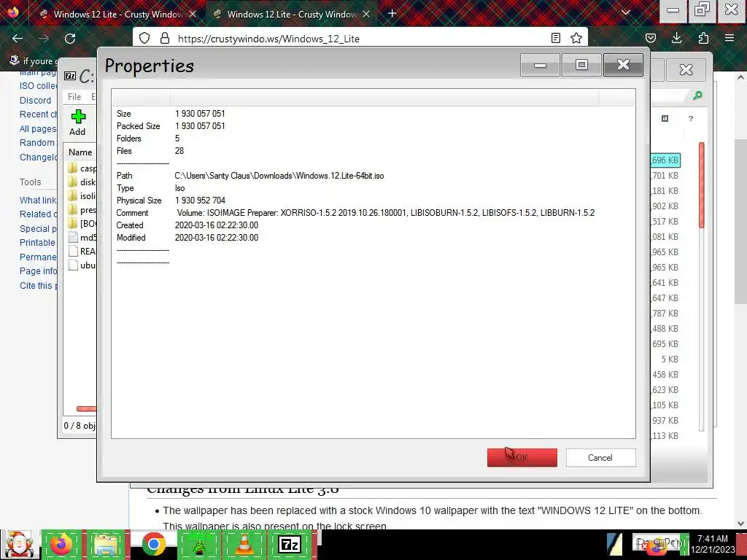Click 7-Zip list horizontal red scrollbar
Viewport: 747px width, 560px height.
coord(86,408)
